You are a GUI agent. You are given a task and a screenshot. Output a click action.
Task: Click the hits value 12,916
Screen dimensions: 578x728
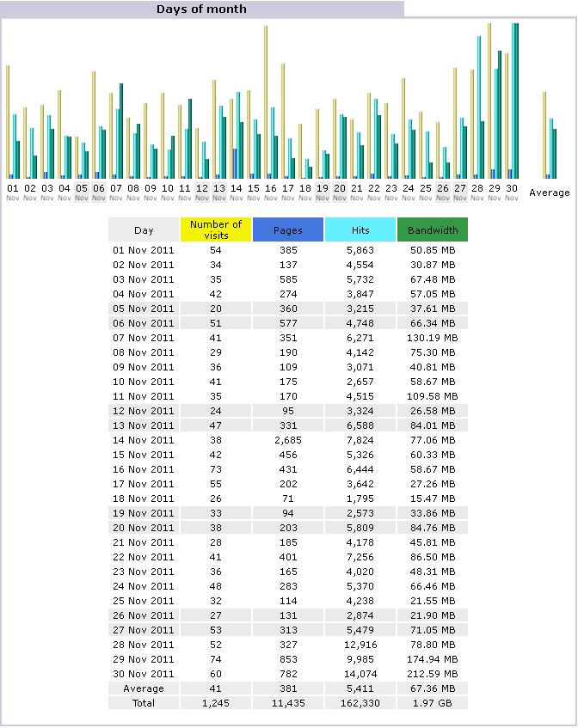coord(360,645)
